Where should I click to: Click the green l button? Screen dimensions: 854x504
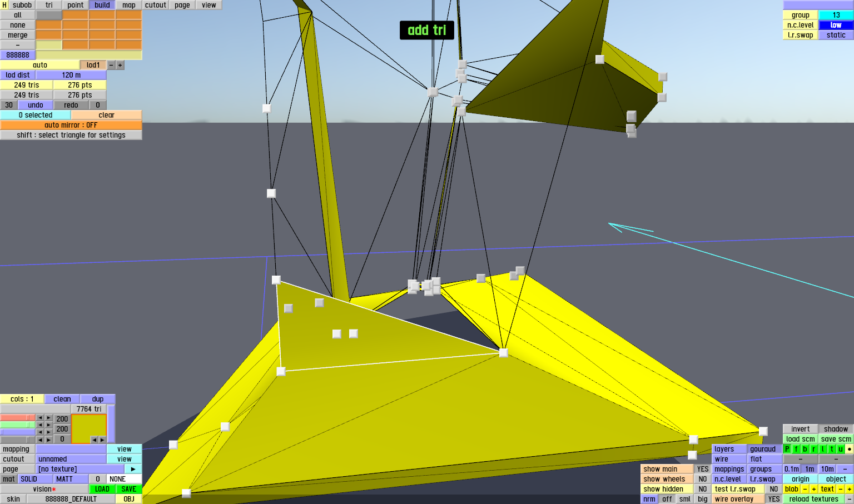coord(823,449)
